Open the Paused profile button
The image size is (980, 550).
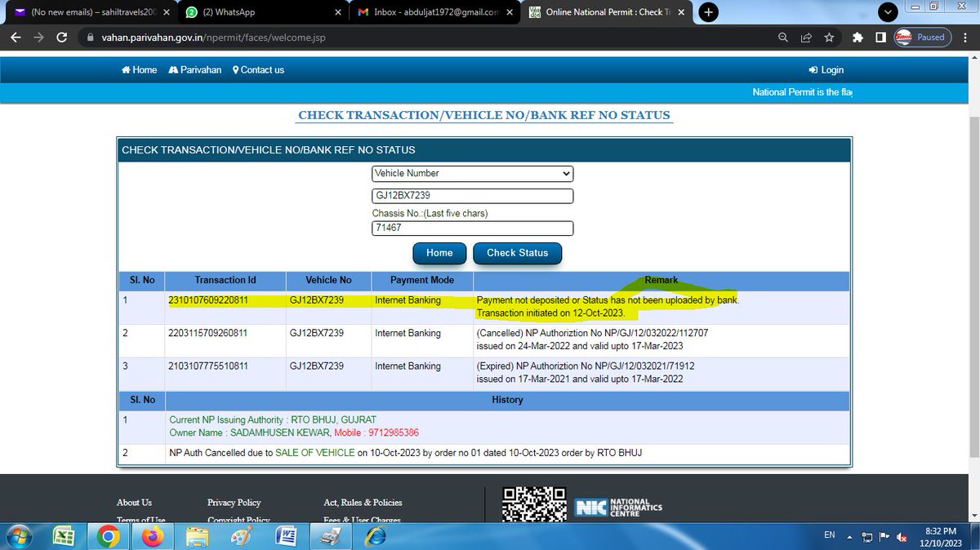(x=921, y=38)
